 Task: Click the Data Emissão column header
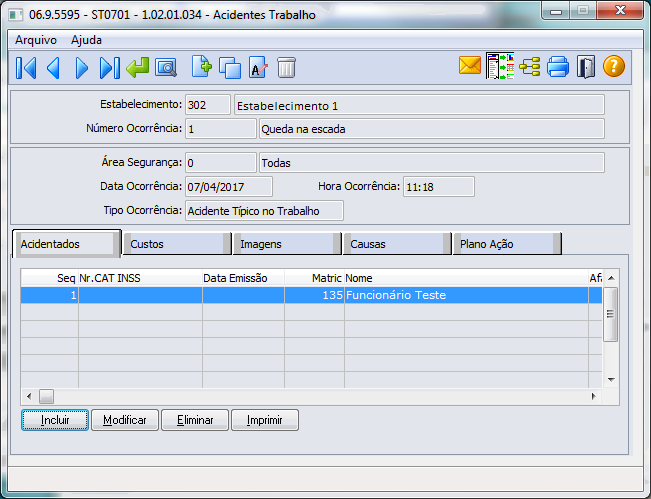pyautogui.click(x=243, y=278)
